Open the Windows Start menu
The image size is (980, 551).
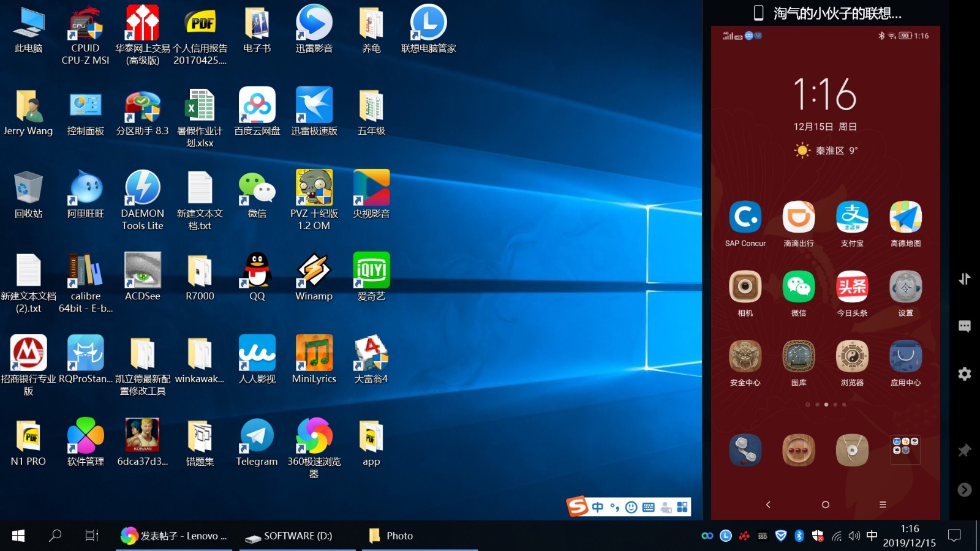click(18, 536)
